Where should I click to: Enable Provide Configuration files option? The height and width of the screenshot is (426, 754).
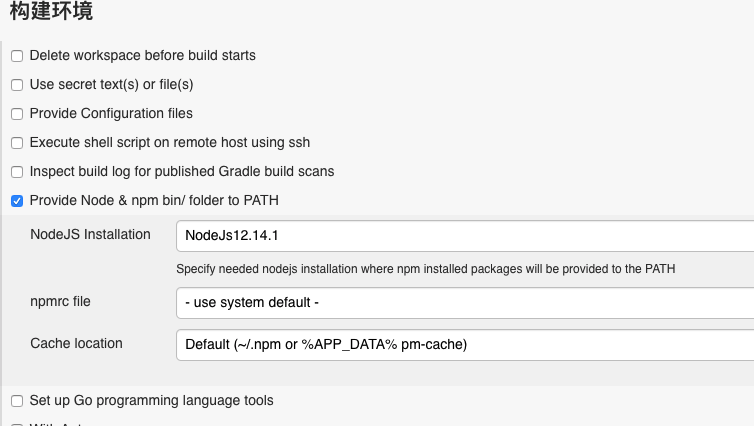point(17,114)
